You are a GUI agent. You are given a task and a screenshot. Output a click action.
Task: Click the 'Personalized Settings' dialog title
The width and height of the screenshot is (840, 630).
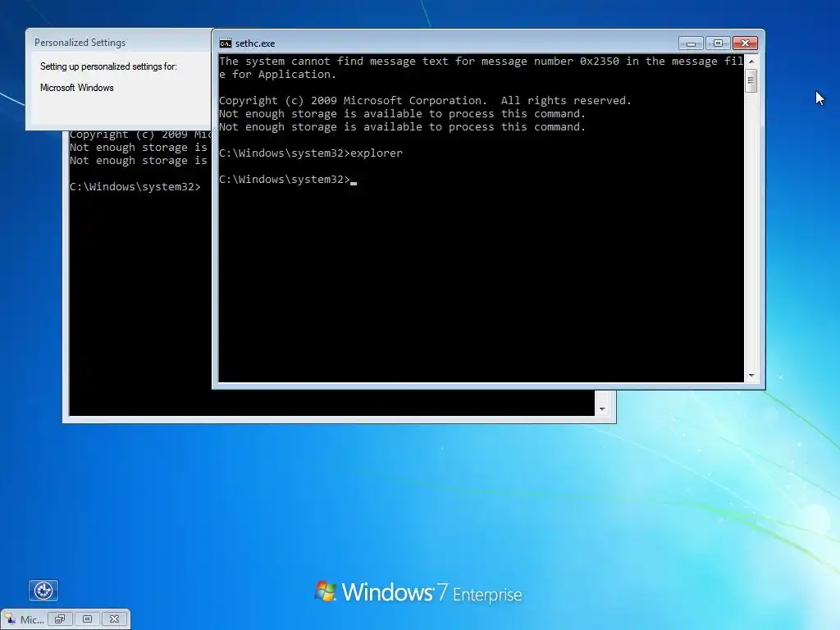pos(80,43)
